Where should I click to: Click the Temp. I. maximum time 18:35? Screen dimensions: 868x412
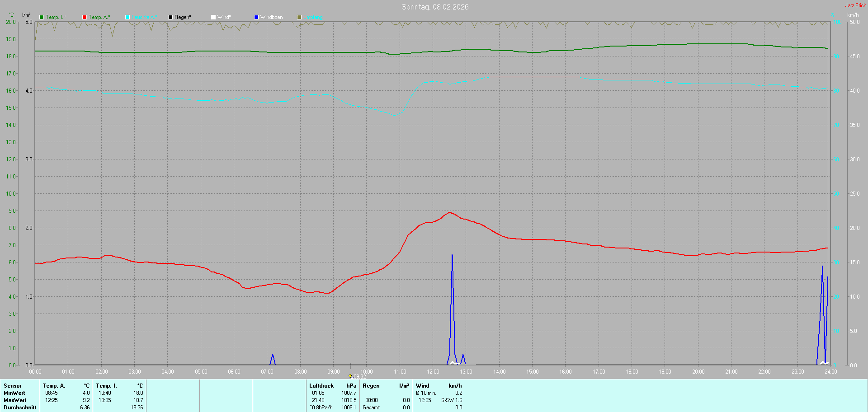105,400
